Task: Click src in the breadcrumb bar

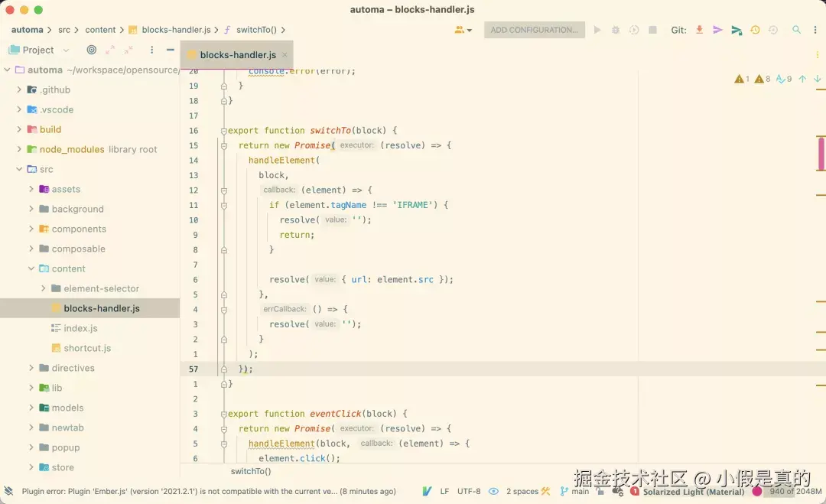Action: pos(64,30)
